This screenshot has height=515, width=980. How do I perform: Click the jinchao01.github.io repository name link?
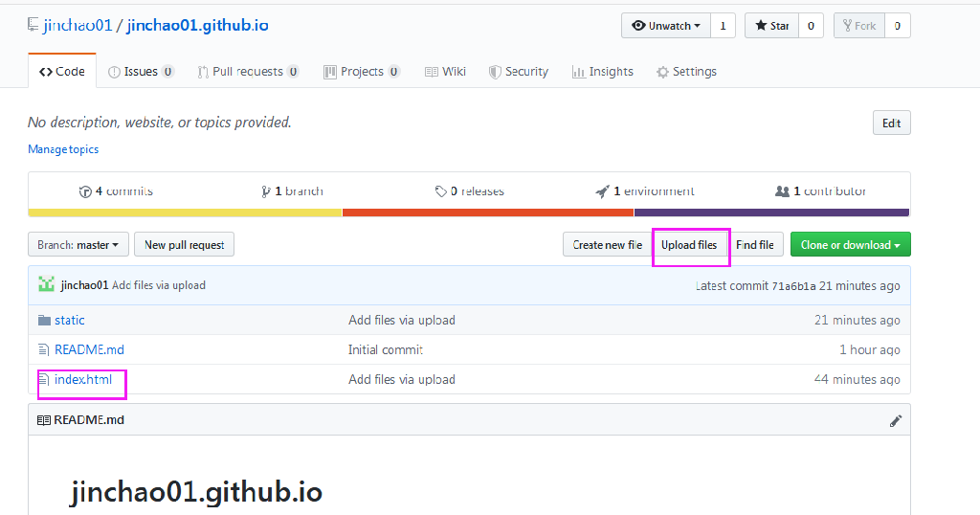(x=197, y=25)
